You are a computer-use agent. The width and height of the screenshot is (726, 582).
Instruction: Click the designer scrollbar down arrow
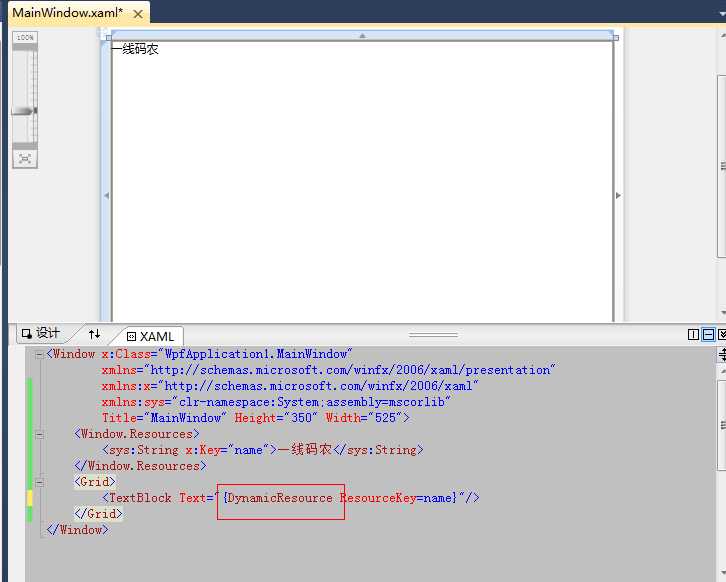(723, 313)
